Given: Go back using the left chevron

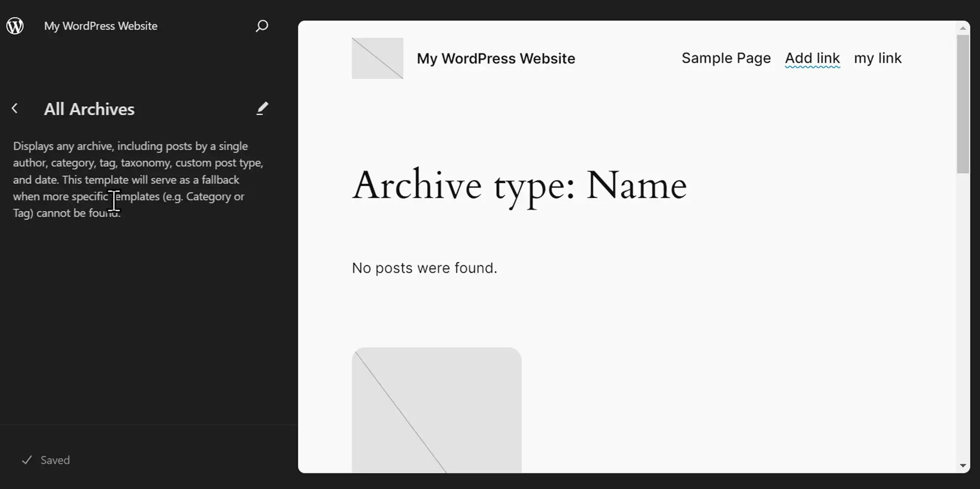Looking at the screenshot, I should 15,109.
